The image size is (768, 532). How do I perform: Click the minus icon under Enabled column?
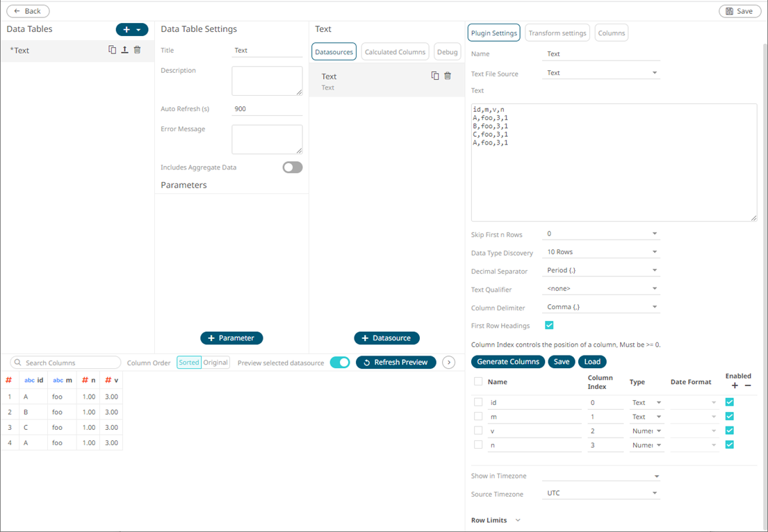click(x=748, y=385)
